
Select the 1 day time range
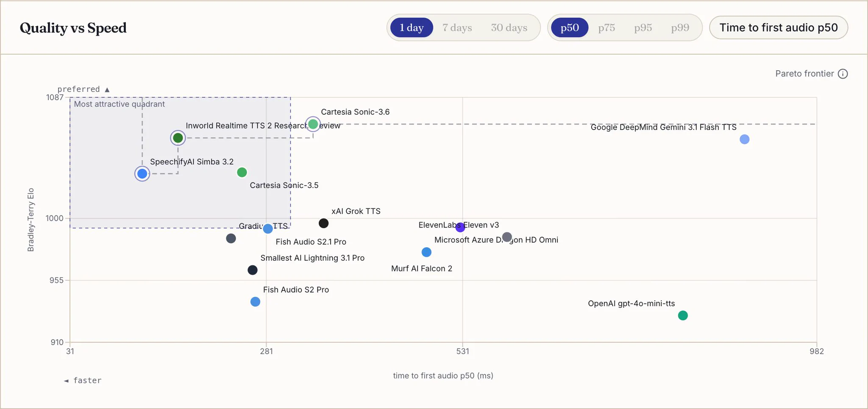412,28
